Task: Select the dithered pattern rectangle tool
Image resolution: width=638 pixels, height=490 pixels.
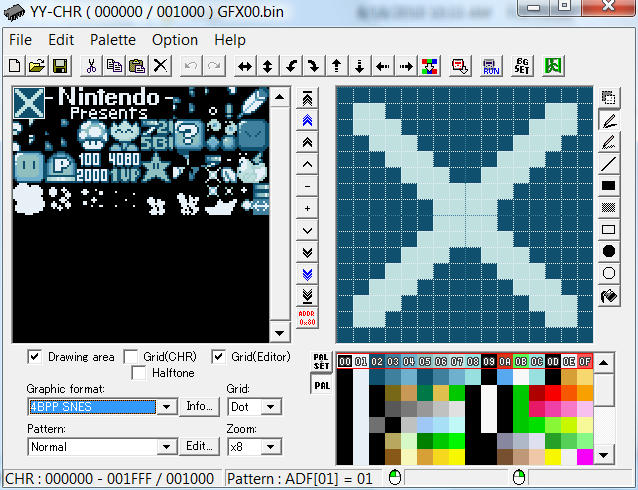Action: pos(609,208)
